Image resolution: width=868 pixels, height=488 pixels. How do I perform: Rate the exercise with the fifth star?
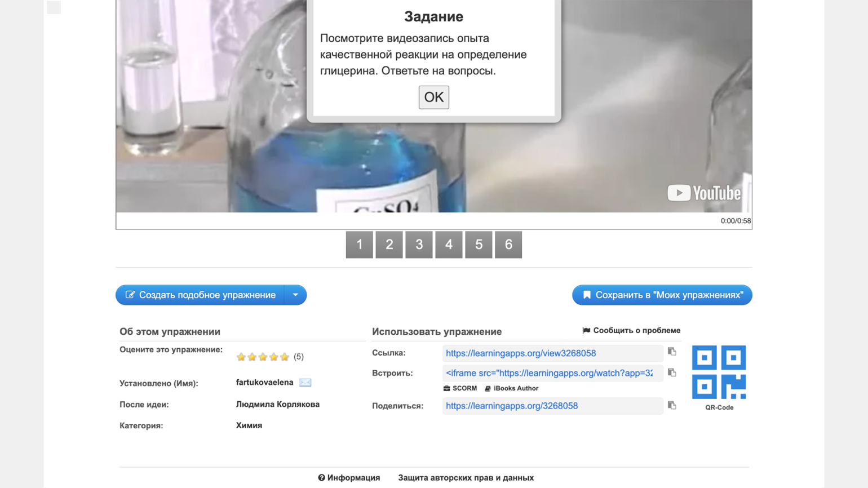point(285,357)
